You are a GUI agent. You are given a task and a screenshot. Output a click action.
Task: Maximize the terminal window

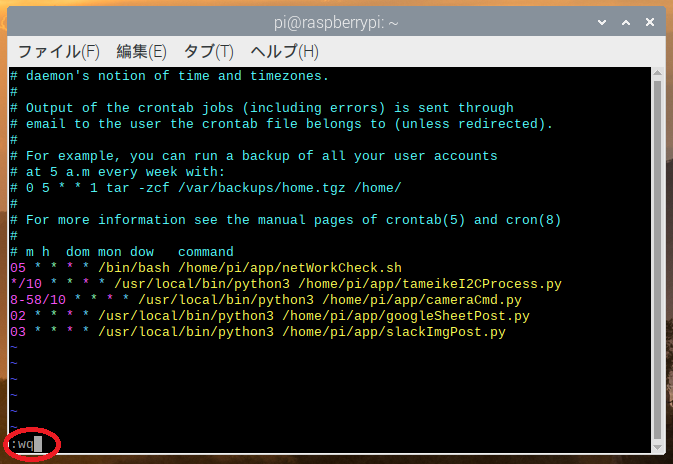pos(624,20)
